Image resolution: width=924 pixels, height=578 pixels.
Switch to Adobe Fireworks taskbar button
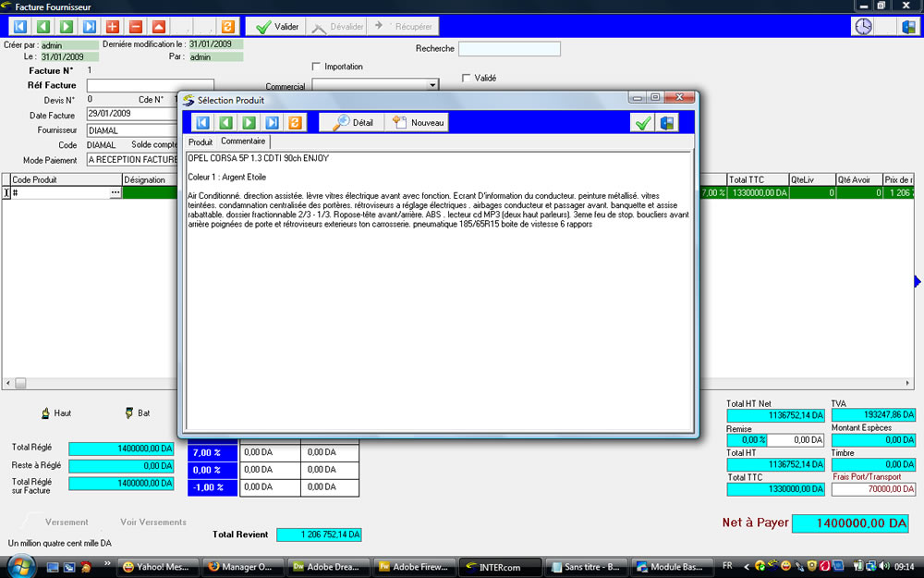[414, 567]
